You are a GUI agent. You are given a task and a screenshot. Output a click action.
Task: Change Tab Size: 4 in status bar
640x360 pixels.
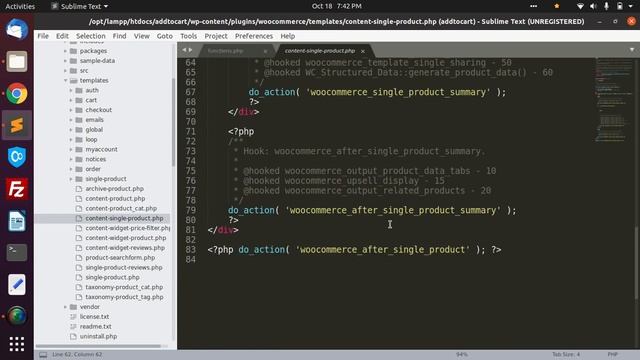[566, 354]
